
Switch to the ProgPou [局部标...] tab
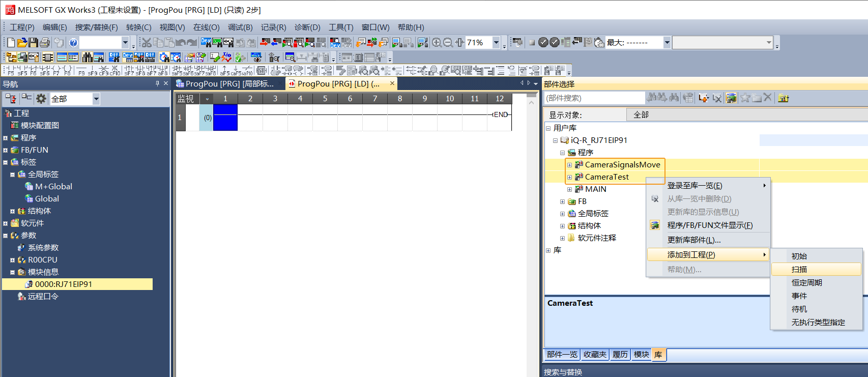pos(229,83)
